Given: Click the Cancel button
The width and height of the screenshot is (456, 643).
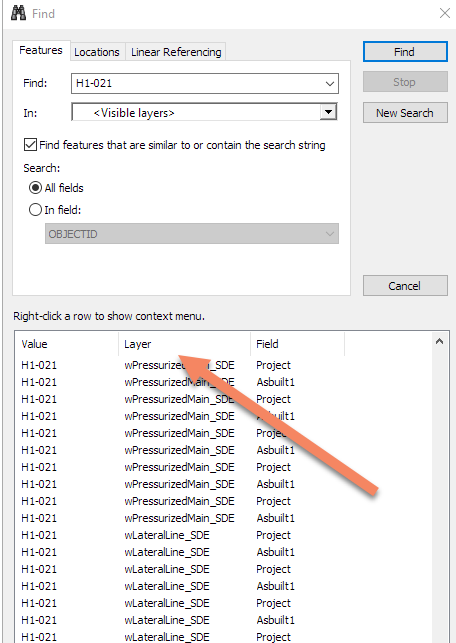Looking at the screenshot, I should pyautogui.click(x=405, y=285).
